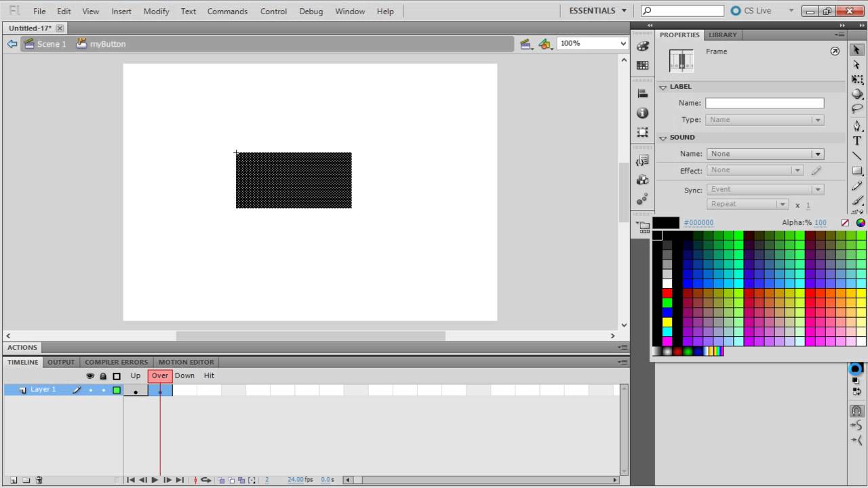Open the Motion Presets panel icon

pos(642,199)
